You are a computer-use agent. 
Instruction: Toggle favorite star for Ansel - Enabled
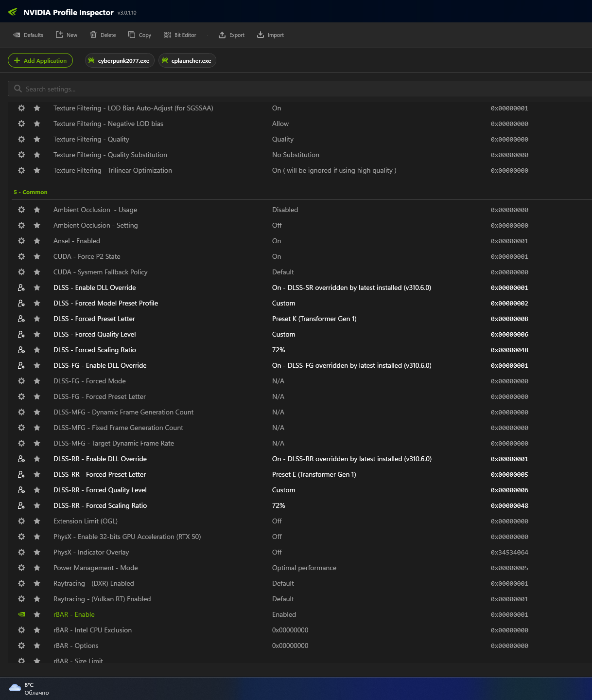(x=37, y=241)
